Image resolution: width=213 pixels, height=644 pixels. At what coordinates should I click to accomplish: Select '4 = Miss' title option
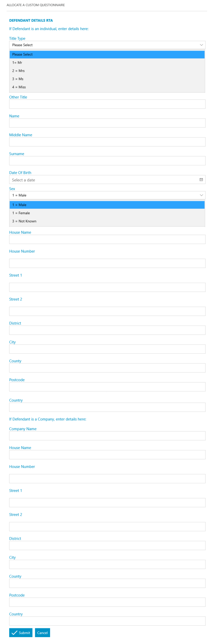[19, 87]
